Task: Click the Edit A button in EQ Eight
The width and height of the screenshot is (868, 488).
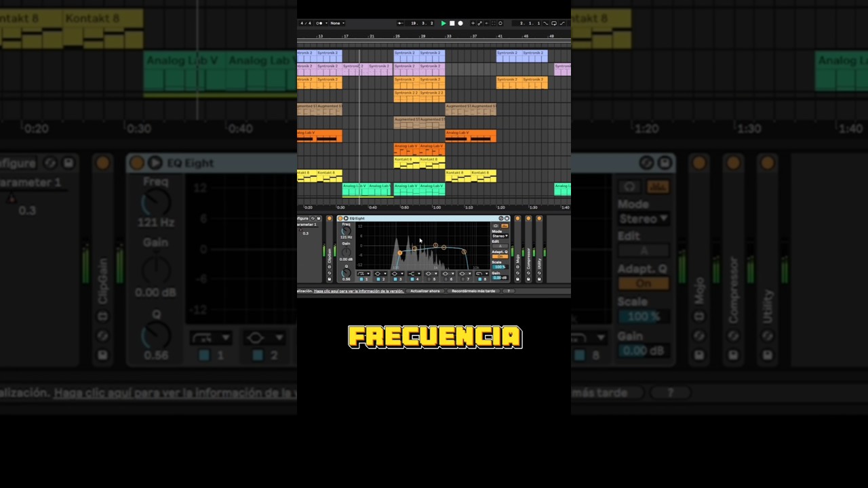Action: pyautogui.click(x=500, y=246)
